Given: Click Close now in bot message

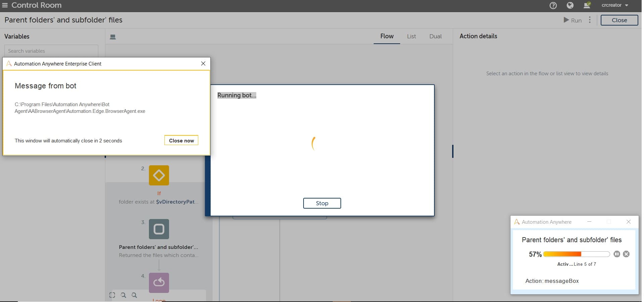Looking at the screenshot, I should coord(181,140).
